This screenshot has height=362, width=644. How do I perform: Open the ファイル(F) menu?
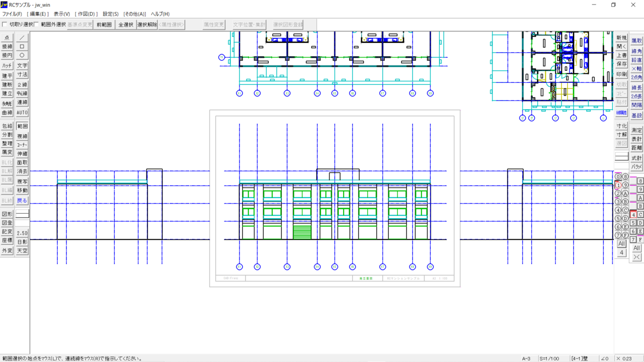point(12,14)
